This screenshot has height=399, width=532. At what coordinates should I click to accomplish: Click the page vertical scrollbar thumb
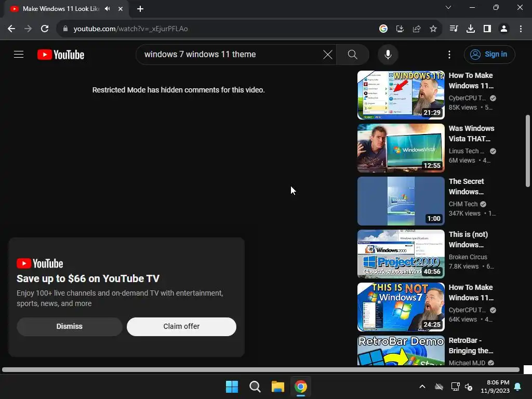(x=528, y=151)
